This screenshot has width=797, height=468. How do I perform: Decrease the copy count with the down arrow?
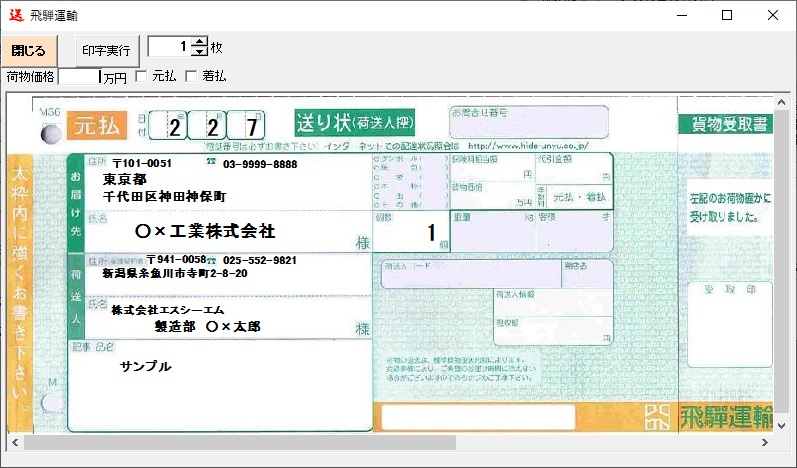[x=200, y=51]
